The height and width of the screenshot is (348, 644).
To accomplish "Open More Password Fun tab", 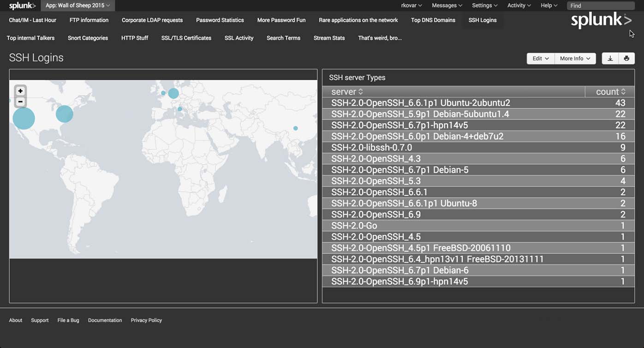I will [281, 20].
